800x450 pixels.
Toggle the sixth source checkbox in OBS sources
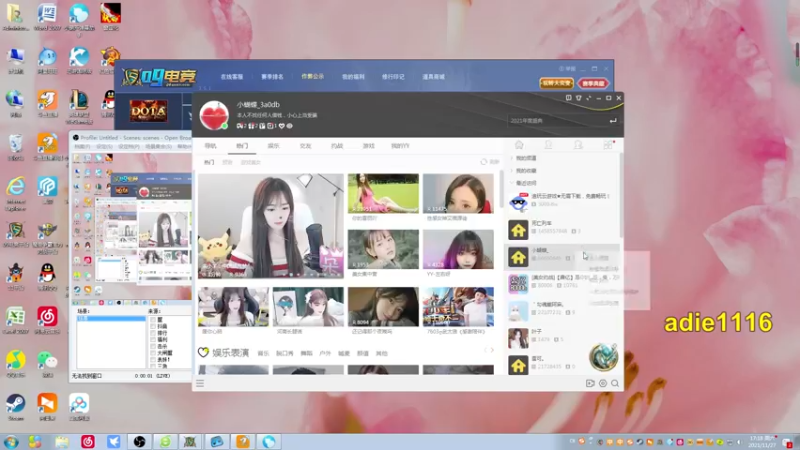(x=152, y=353)
